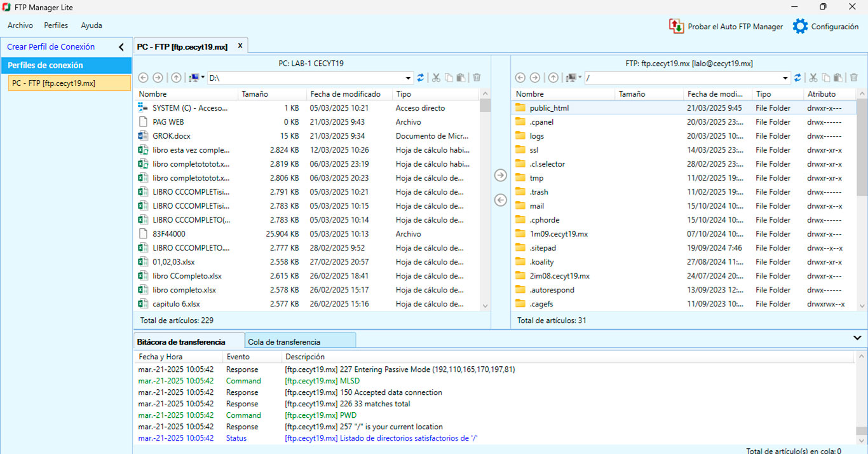Image resolution: width=868 pixels, height=454 pixels.
Task: Collapse the connection profiles sidebar
Action: click(x=121, y=46)
